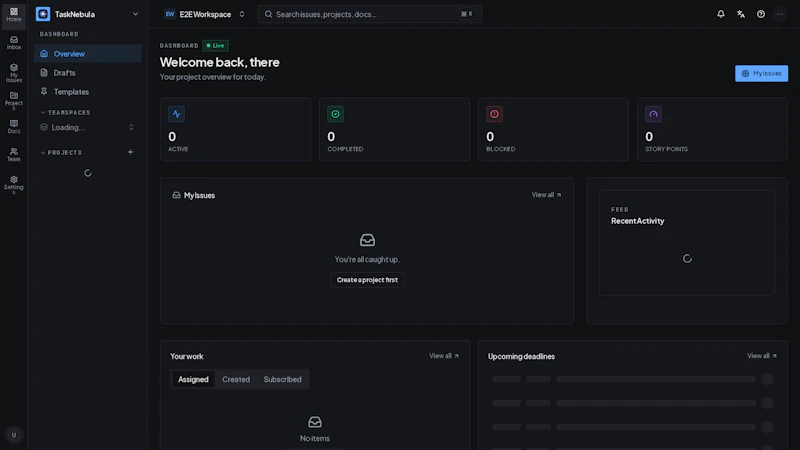Viewport: 800px width, 450px height.
Task: Open Inbox in the left rail
Action: 14,42
